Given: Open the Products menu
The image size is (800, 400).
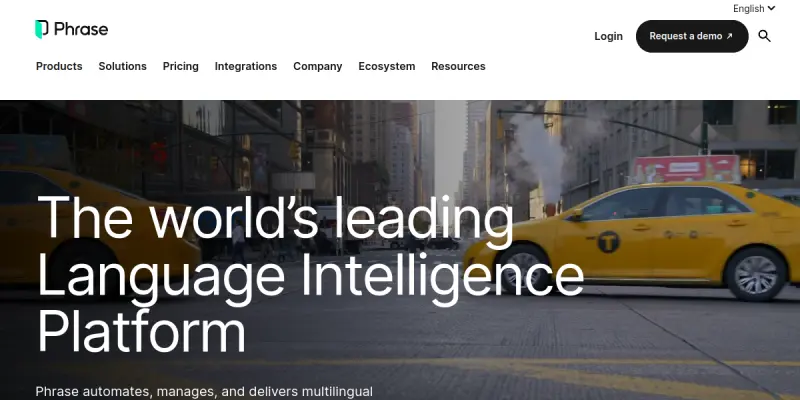Looking at the screenshot, I should 59,66.
